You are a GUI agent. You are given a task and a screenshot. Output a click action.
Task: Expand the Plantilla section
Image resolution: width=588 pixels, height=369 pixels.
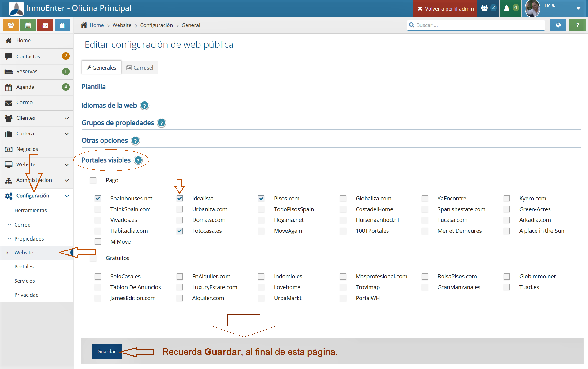pyautogui.click(x=93, y=87)
